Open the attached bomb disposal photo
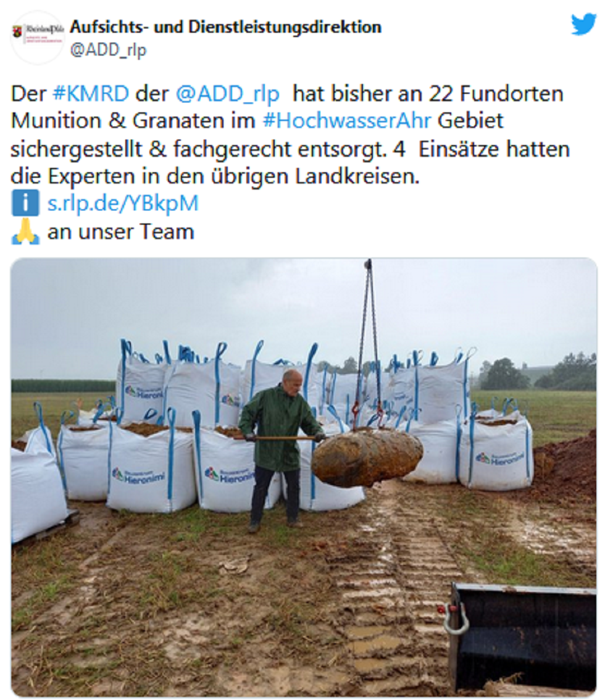Screen dimensions: 605x700 pos(304,477)
